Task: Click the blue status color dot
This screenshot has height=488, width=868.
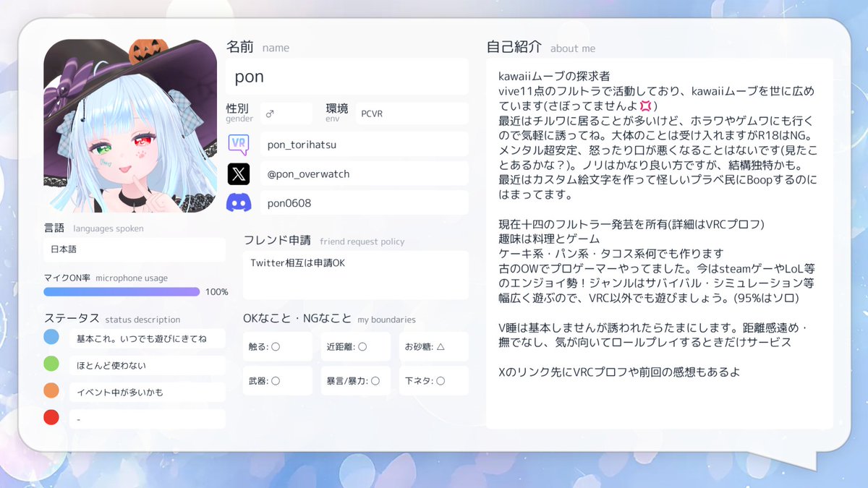Action: coord(51,337)
